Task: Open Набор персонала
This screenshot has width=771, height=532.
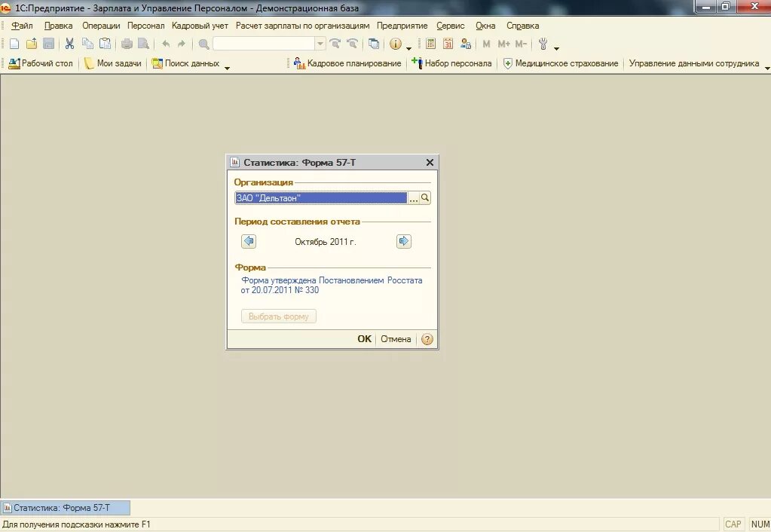Action: pyautogui.click(x=451, y=63)
